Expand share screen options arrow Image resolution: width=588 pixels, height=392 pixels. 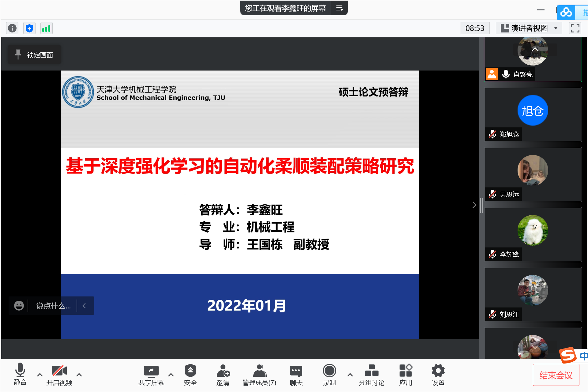[x=171, y=375]
